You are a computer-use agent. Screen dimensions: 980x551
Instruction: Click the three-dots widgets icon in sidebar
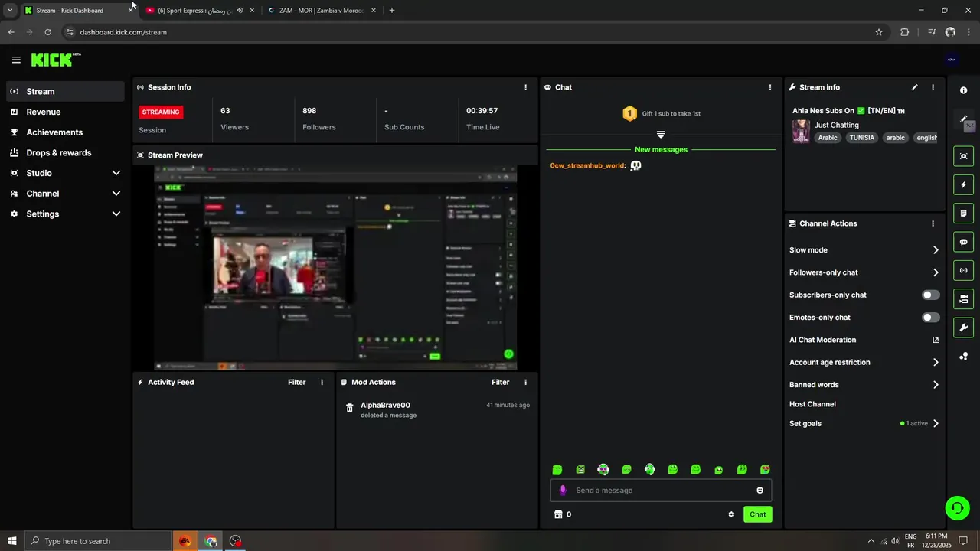[x=963, y=357]
